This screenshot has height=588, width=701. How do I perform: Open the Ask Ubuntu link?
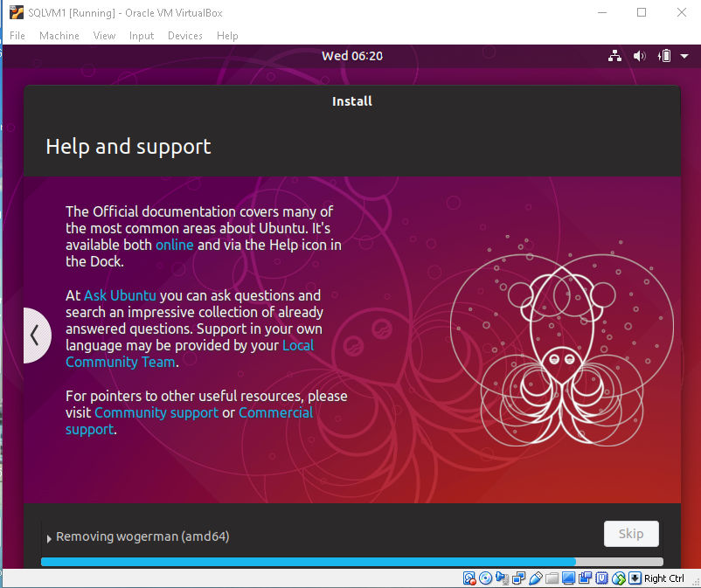(x=120, y=295)
